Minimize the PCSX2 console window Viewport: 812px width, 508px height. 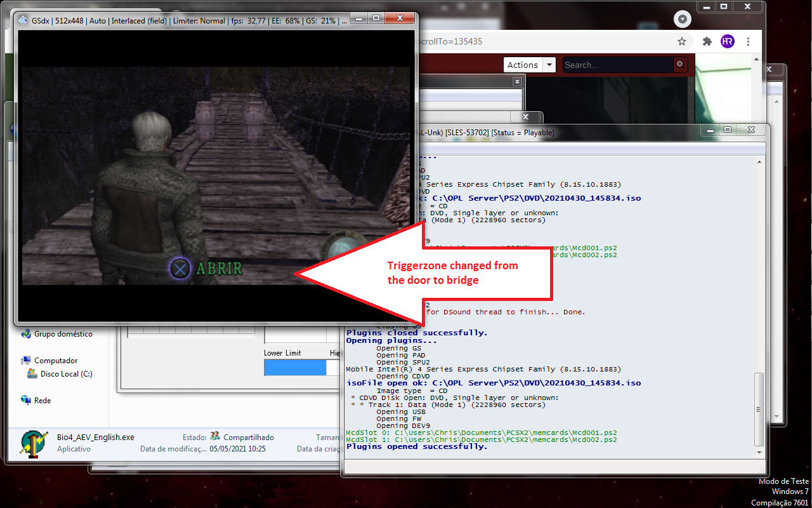(x=711, y=130)
